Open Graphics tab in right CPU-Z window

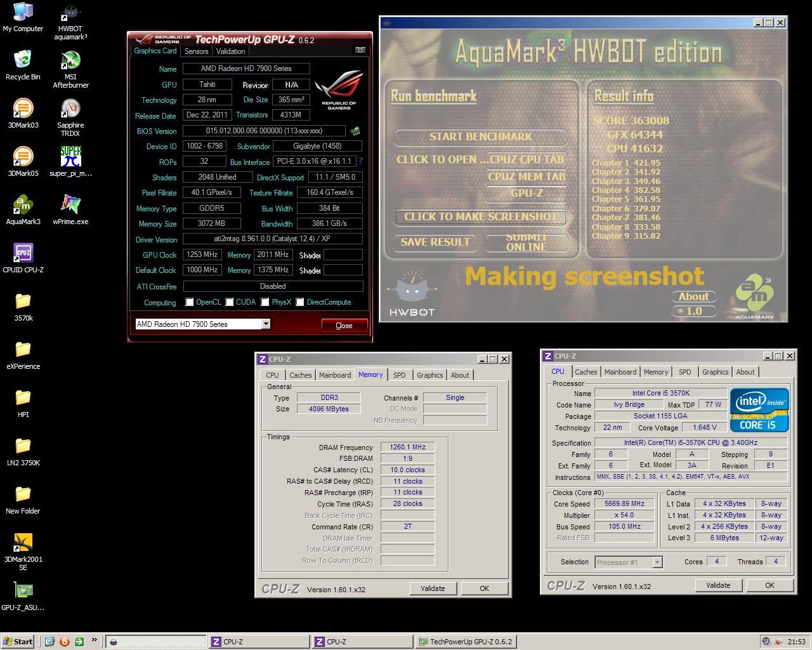(x=715, y=372)
